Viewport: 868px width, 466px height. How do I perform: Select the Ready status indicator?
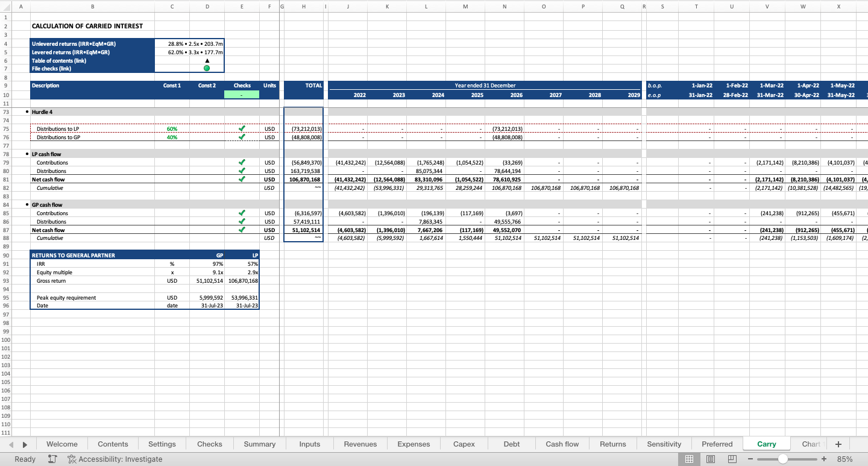pyautogui.click(x=25, y=459)
